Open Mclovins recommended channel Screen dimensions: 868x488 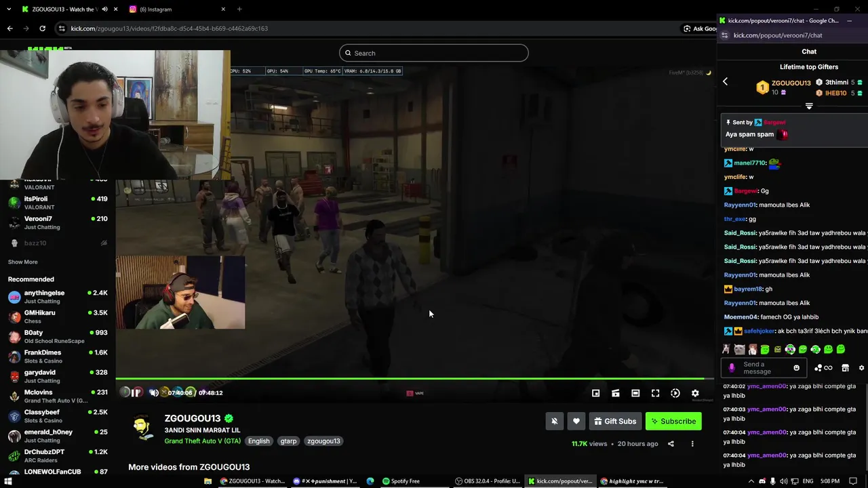[x=58, y=396]
